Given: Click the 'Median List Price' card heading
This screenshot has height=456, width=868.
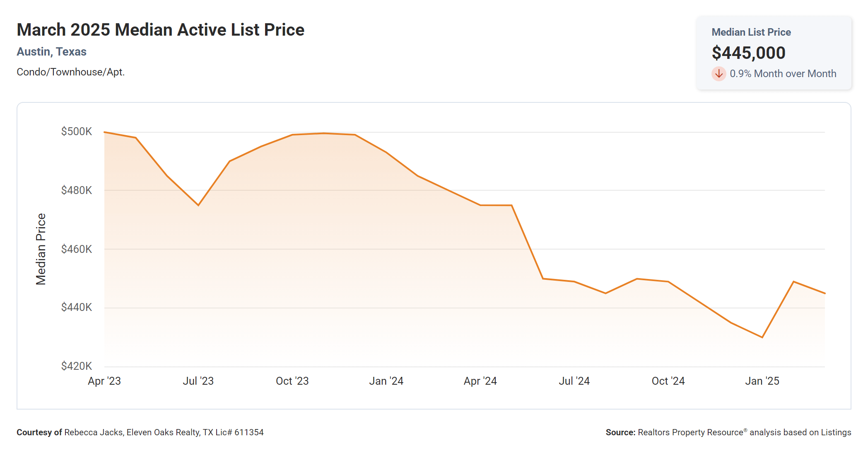Looking at the screenshot, I should (x=751, y=32).
